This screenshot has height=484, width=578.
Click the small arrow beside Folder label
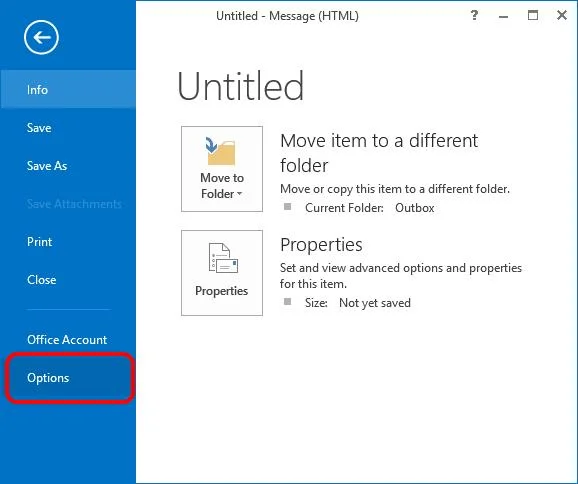coord(239,194)
